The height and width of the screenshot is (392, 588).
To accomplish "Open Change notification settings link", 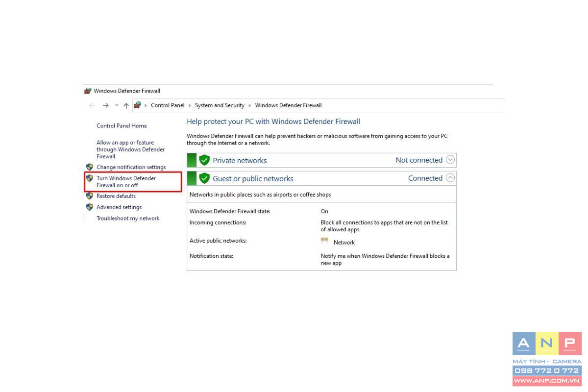I will [x=131, y=167].
